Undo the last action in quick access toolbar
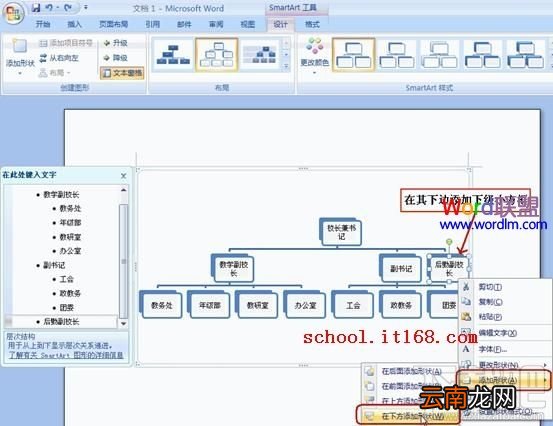 pos(50,8)
